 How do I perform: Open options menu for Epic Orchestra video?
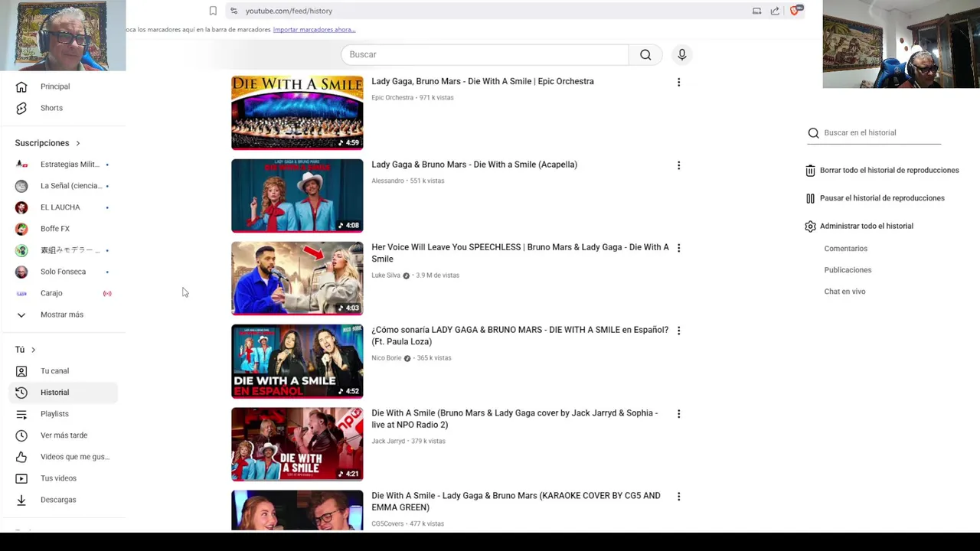click(678, 82)
